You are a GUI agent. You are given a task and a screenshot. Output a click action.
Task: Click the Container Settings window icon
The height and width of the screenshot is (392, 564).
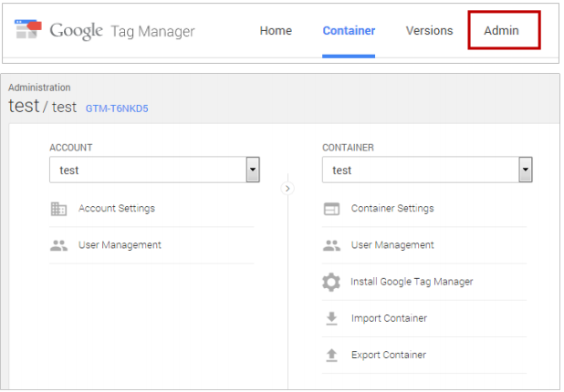click(331, 209)
